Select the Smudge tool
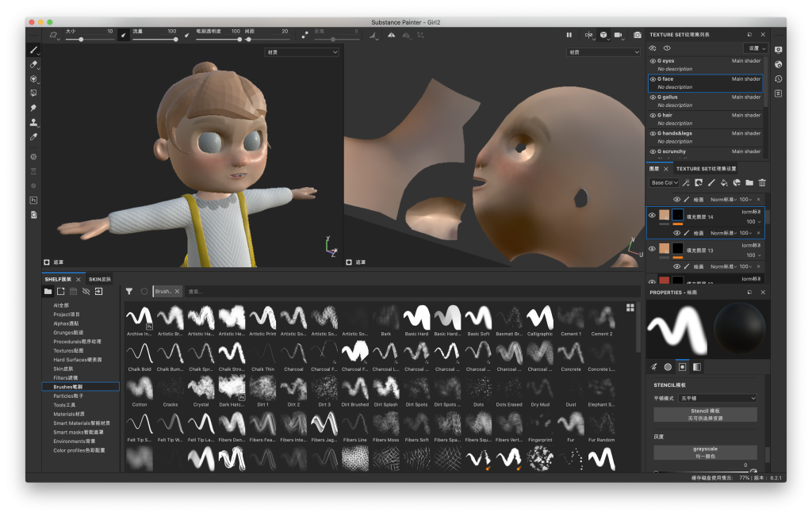Image resolution: width=812 pixels, height=516 pixels. 33,108
